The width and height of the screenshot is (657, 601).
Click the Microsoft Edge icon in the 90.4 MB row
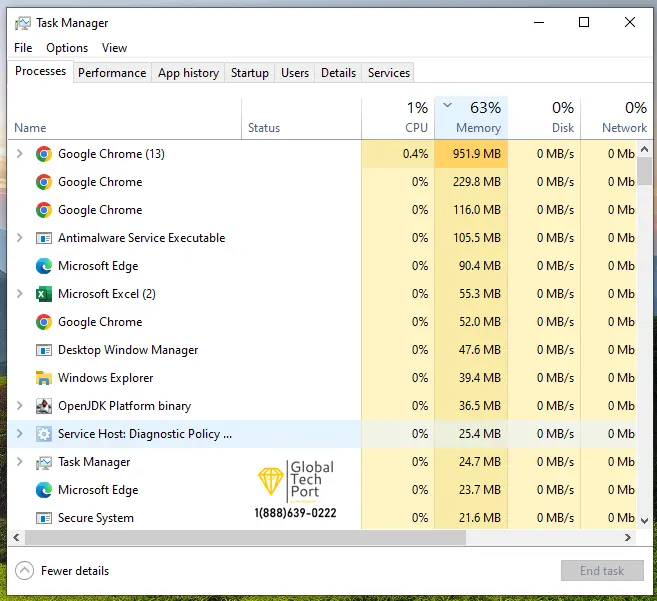[44, 266]
